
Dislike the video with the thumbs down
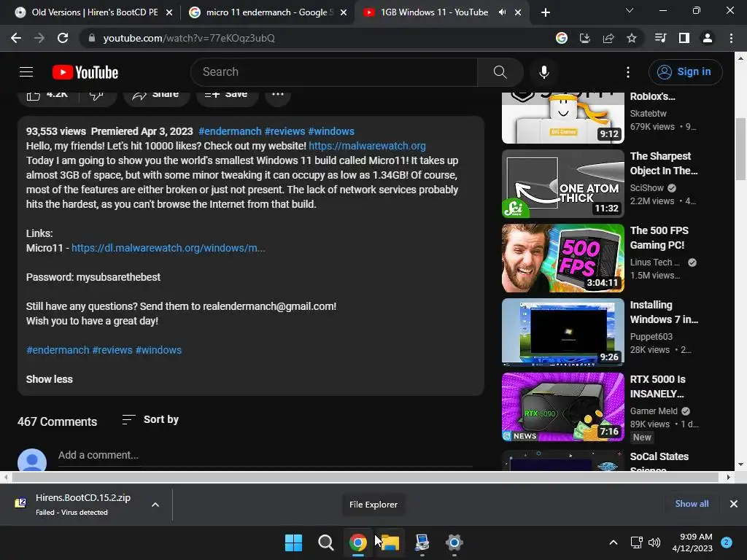click(x=96, y=95)
